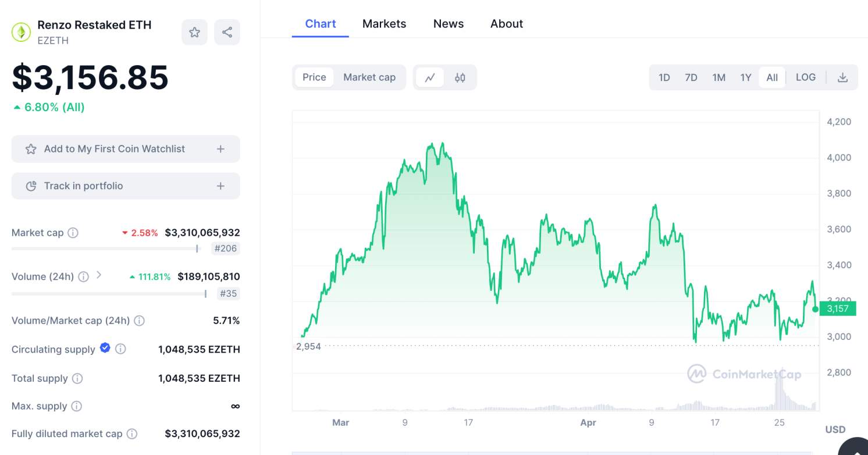Click the portfolio pie icon
The image size is (868, 455).
click(31, 186)
